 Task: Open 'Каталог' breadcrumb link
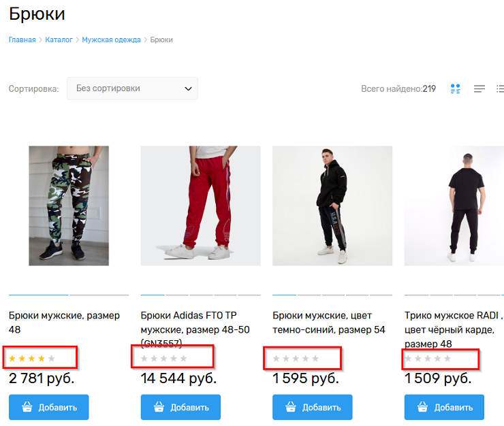point(59,39)
